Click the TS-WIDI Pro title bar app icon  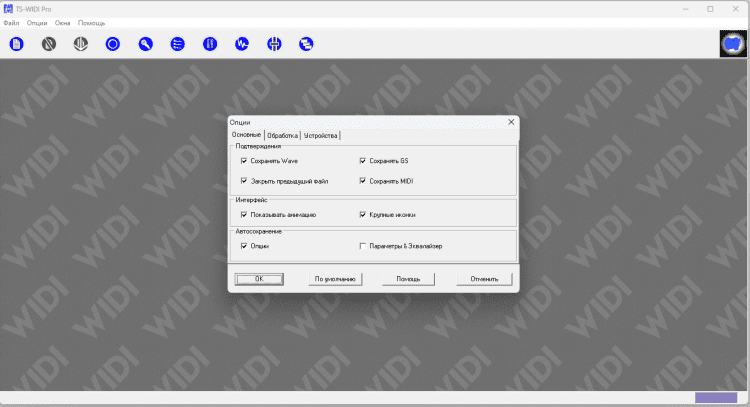pos(8,9)
